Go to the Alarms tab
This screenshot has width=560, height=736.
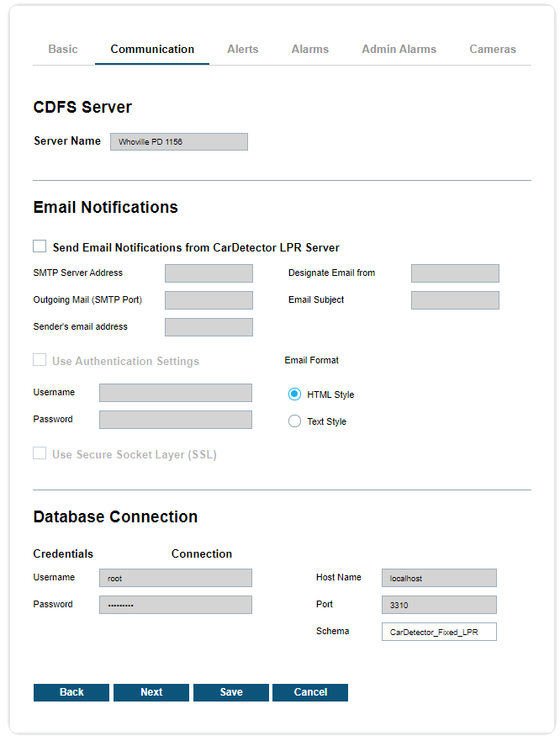click(x=309, y=50)
